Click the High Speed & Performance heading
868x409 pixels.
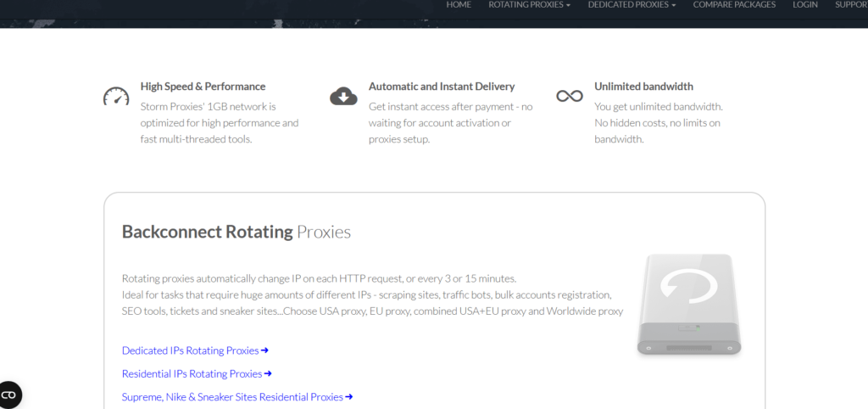(x=203, y=87)
